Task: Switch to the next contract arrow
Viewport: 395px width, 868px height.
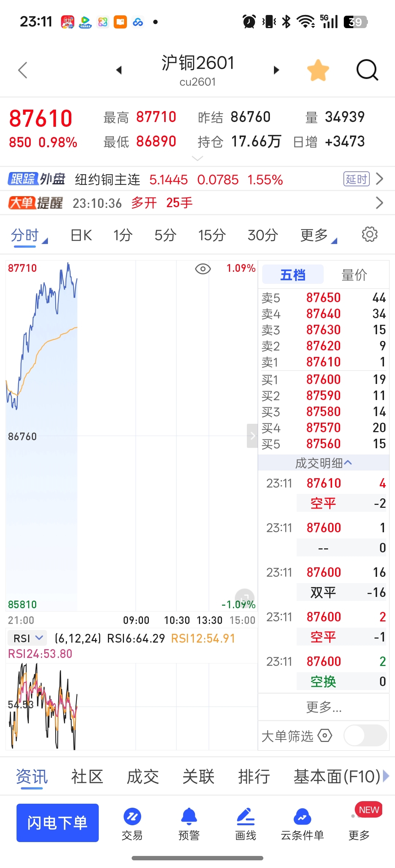Action: tap(276, 70)
